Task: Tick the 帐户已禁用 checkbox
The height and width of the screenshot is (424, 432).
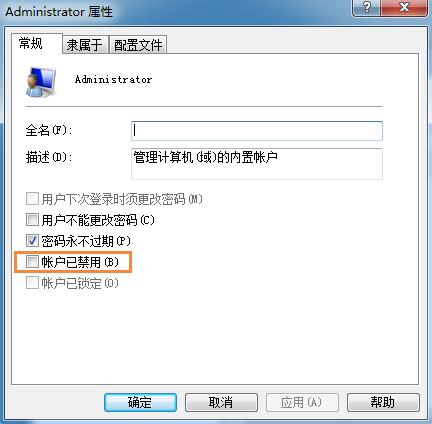Action: [32, 262]
